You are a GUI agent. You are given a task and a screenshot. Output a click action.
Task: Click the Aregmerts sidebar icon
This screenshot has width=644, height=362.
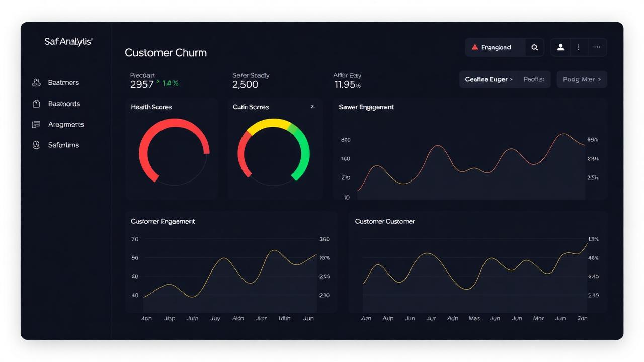coord(36,124)
